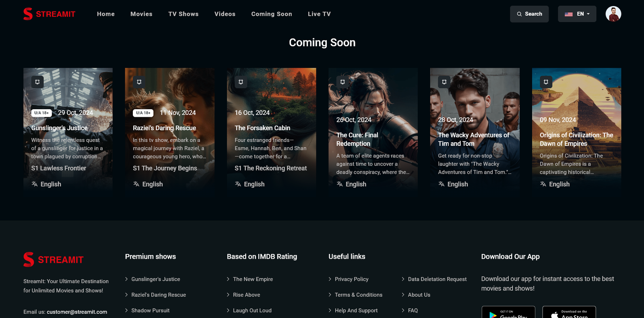Toggle reminder bell on The Forsaken Cabin card
Viewport: 644px width, 318px height.
pos(241,82)
